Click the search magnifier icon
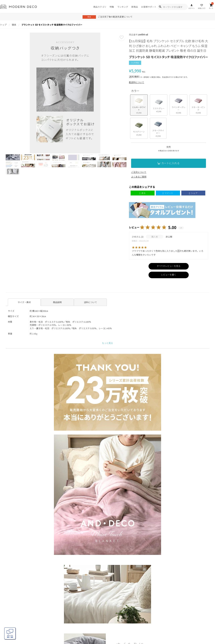 [x=160, y=7]
